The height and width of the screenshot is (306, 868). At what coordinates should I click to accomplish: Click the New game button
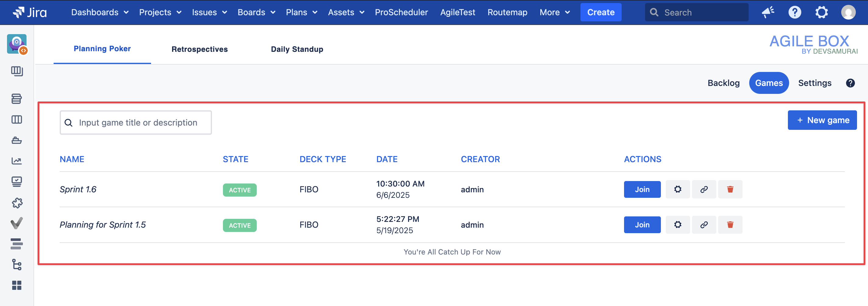pyautogui.click(x=822, y=120)
